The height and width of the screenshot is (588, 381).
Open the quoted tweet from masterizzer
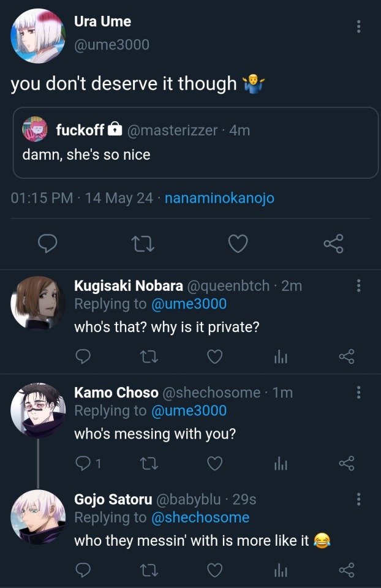195,143
